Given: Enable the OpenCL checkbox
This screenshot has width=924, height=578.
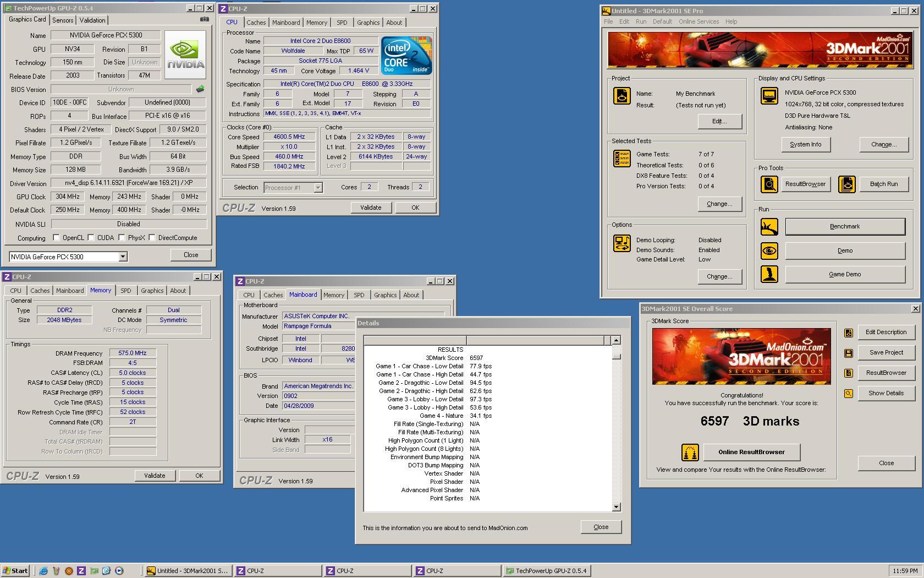Looking at the screenshot, I should [x=56, y=238].
